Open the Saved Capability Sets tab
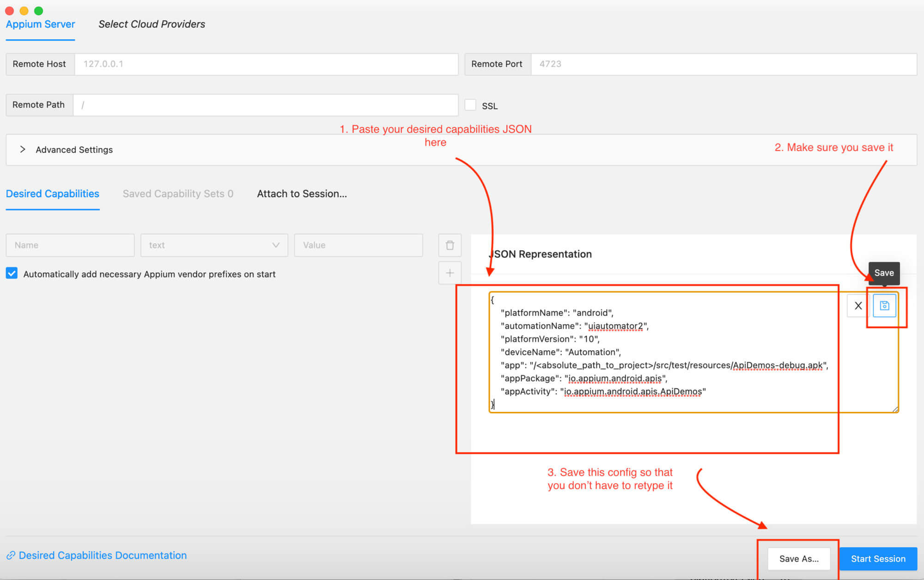 [x=178, y=193]
